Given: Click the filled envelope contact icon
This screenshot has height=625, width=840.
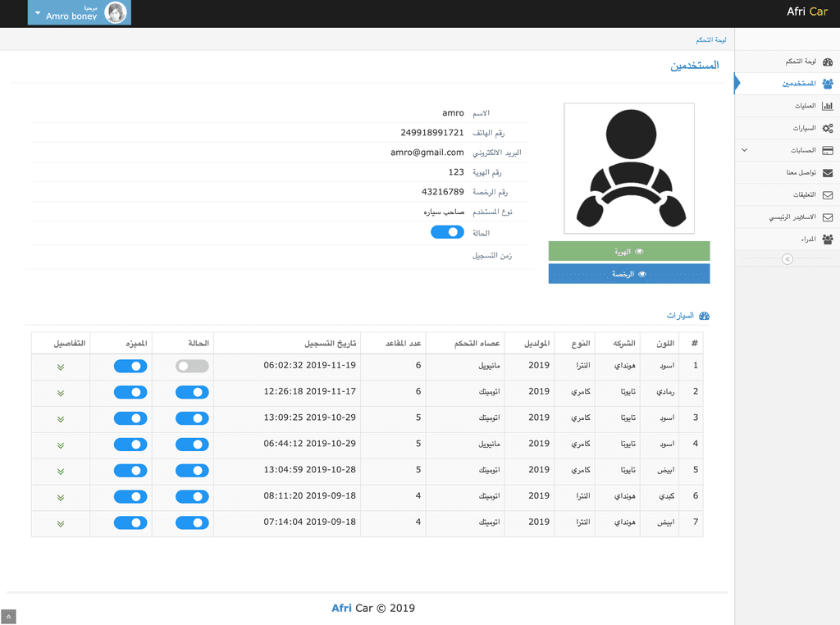Looking at the screenshot, I should 828,172.
